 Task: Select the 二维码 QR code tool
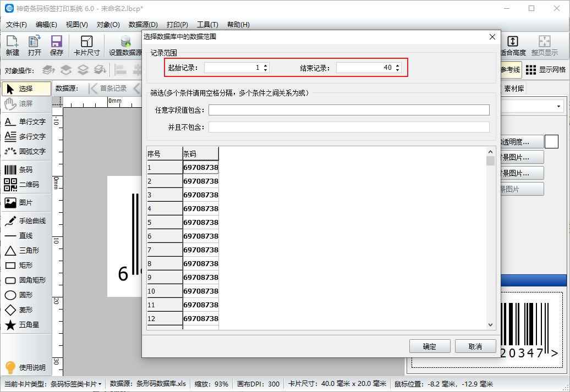[x=25, y=184]
